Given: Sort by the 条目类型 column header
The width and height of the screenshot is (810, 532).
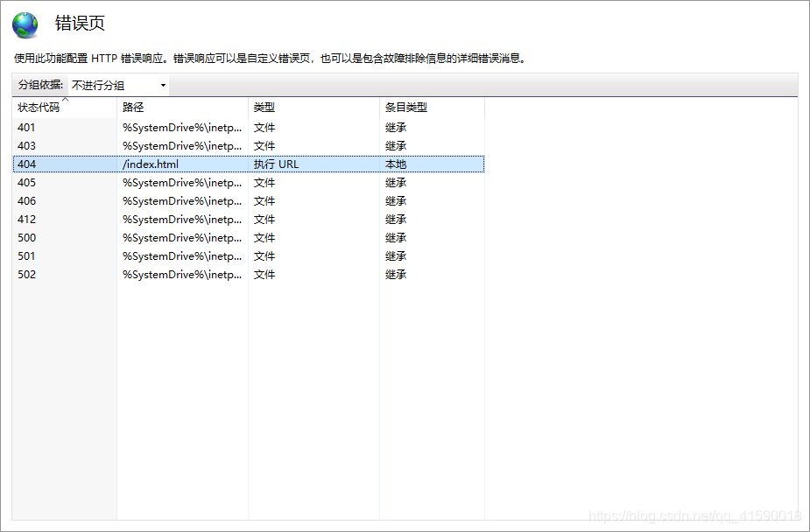Looking at the screenshot, I should pyautogui.click(x=433, y=108).
